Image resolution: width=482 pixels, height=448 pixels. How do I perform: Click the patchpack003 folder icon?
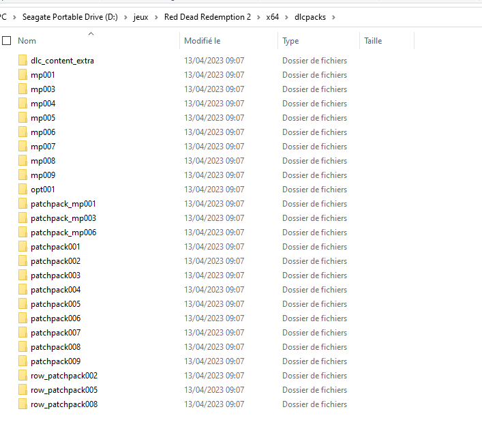coord(22,275)
